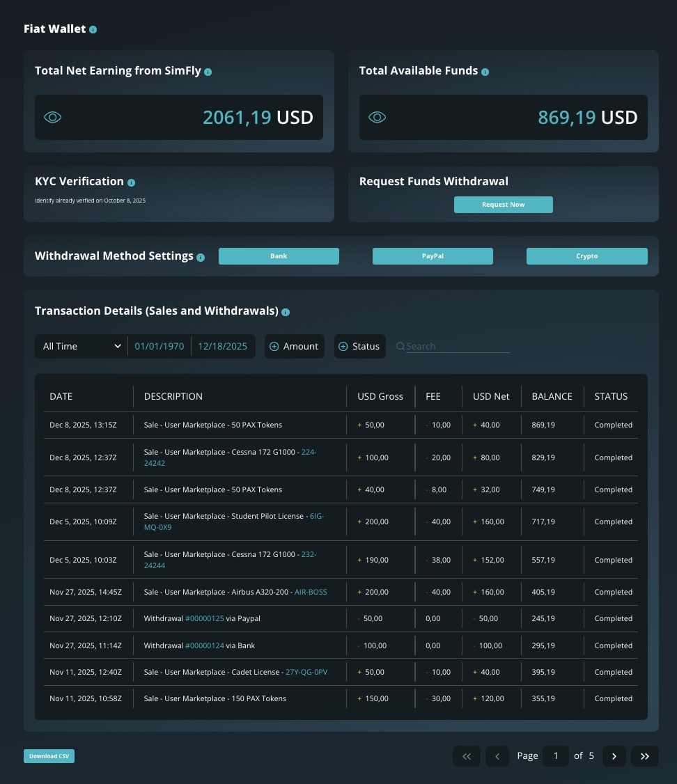Click Request Now to withdraw funds
Image resolution: width=677 pixels, height=784 pixels.
[503, 204]
